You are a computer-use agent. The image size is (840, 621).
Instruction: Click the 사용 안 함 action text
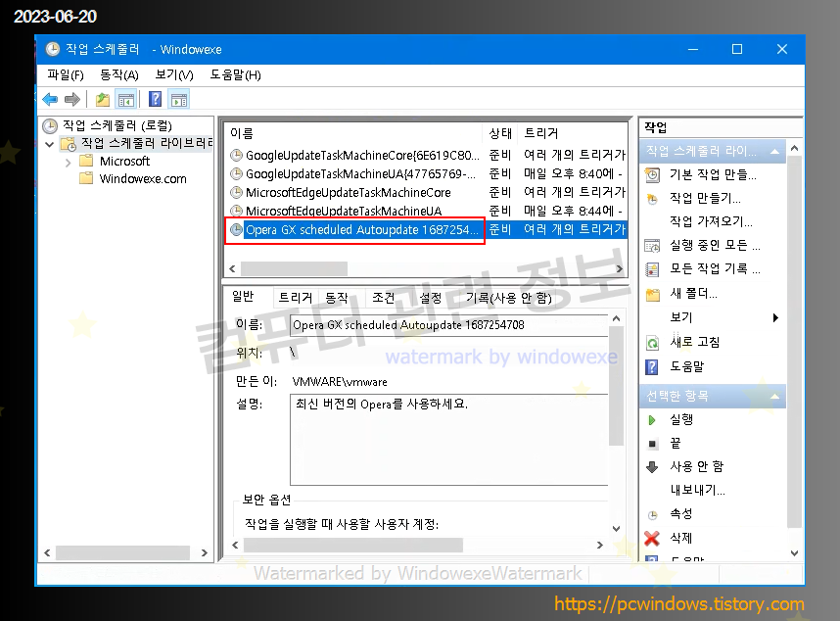tap(696, 466)
